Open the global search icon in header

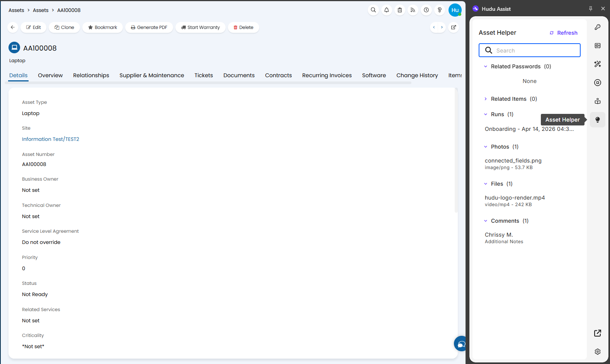tap(373, 10)
